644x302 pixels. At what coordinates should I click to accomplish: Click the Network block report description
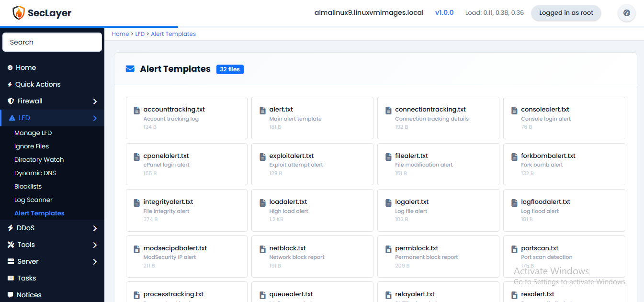297,257
